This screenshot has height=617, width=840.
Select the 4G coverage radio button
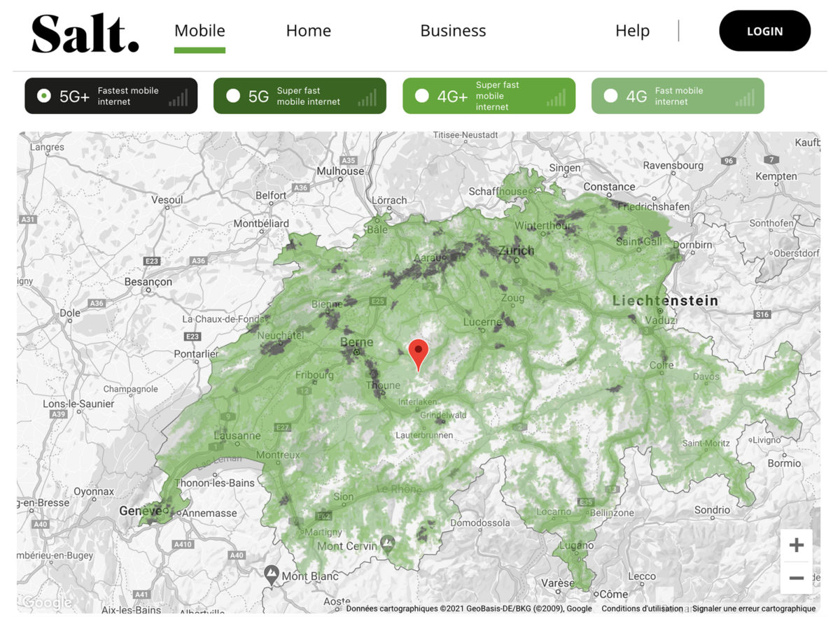pos(610,96)
